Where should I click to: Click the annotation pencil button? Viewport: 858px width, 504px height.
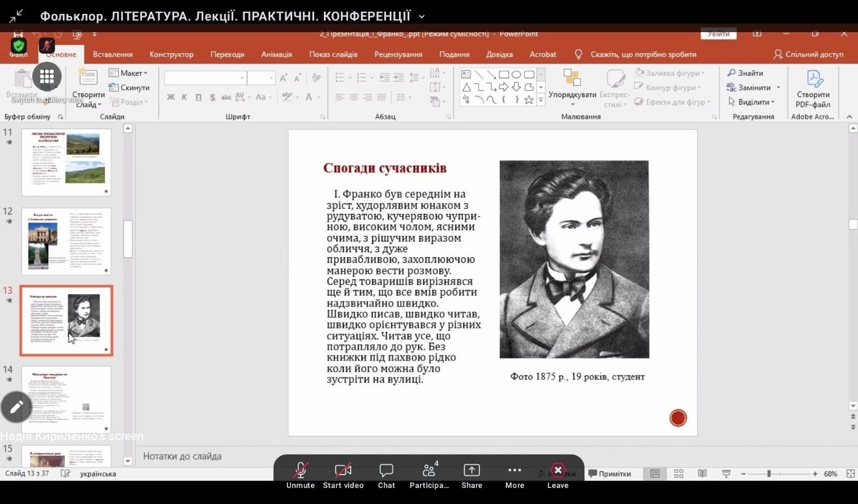point(16,407)
